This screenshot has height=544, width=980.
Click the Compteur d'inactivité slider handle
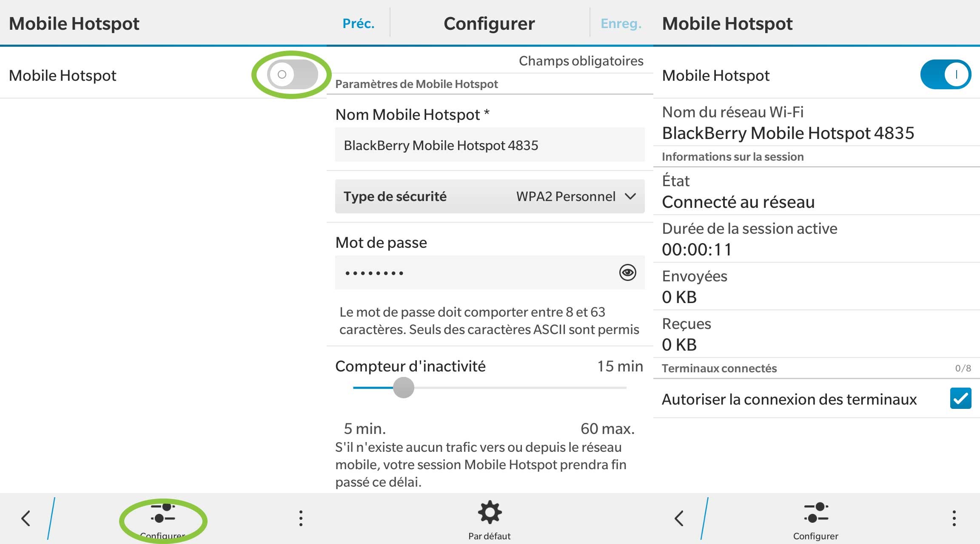(x=403, y=388)
